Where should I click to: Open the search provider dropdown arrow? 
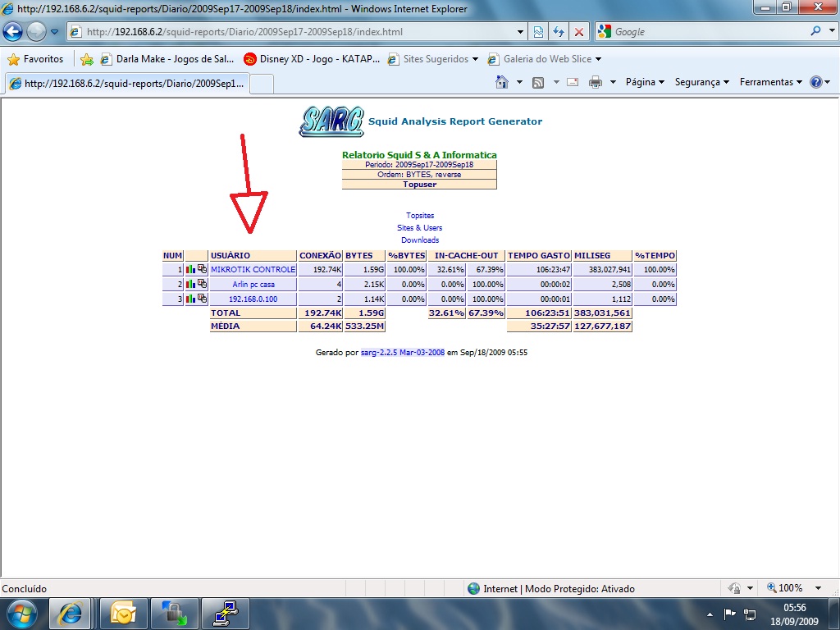[832, 31]
